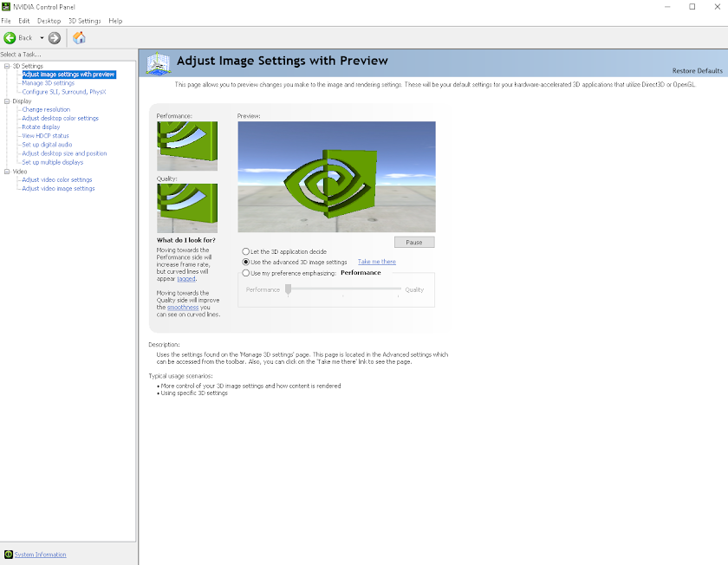Open the Home page icon in toolbar
The height and width of the screenshot is (565, 728).
(80, 37)
